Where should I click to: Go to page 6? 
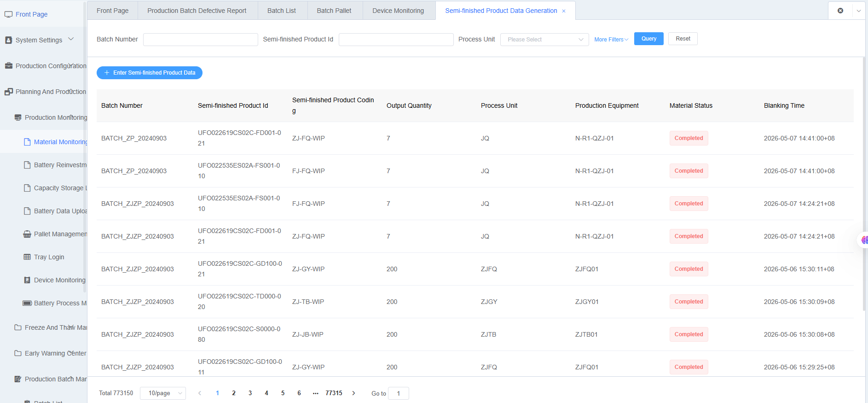coord(299,393)
